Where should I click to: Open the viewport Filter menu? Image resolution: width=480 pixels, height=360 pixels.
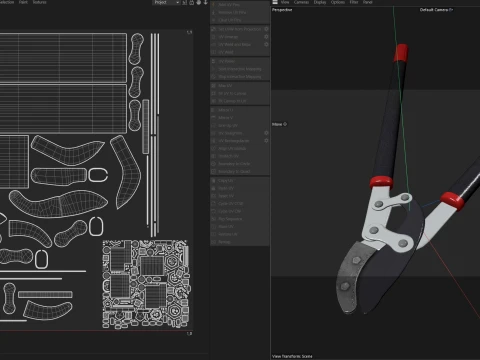coord(354,2)
